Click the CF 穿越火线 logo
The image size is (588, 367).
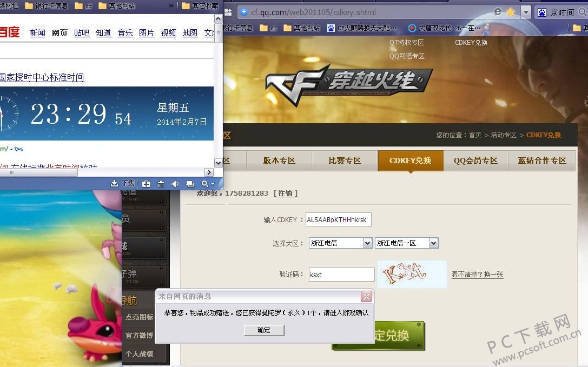(x=349, y=84)
